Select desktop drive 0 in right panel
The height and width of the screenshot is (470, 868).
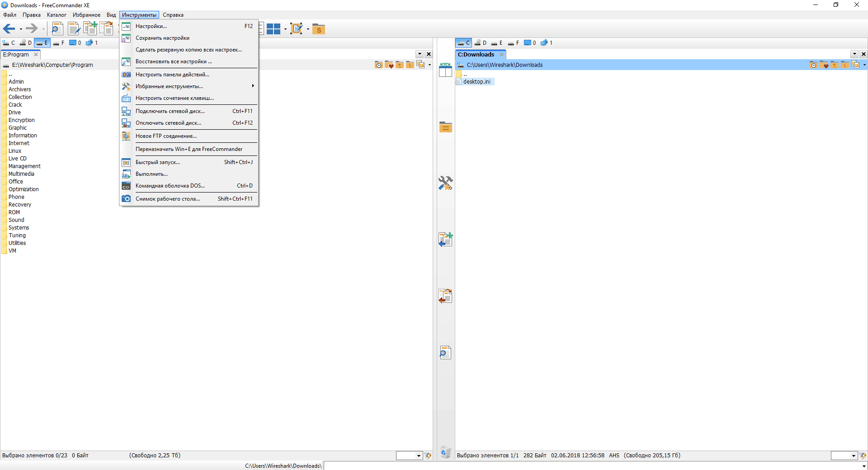530,43
